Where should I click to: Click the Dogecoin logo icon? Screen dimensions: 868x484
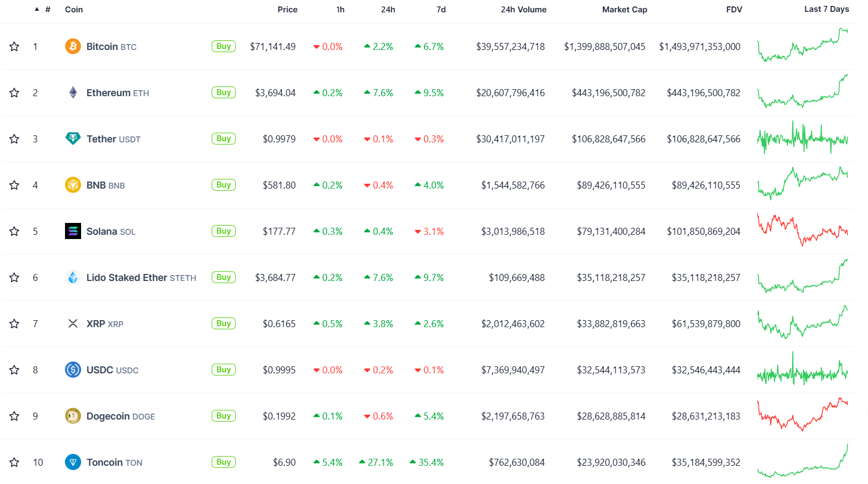pos(73,416)
